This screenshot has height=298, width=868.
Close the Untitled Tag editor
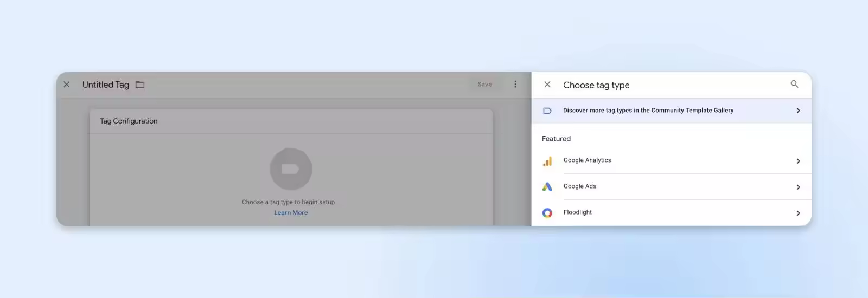[x=67, y=85]
